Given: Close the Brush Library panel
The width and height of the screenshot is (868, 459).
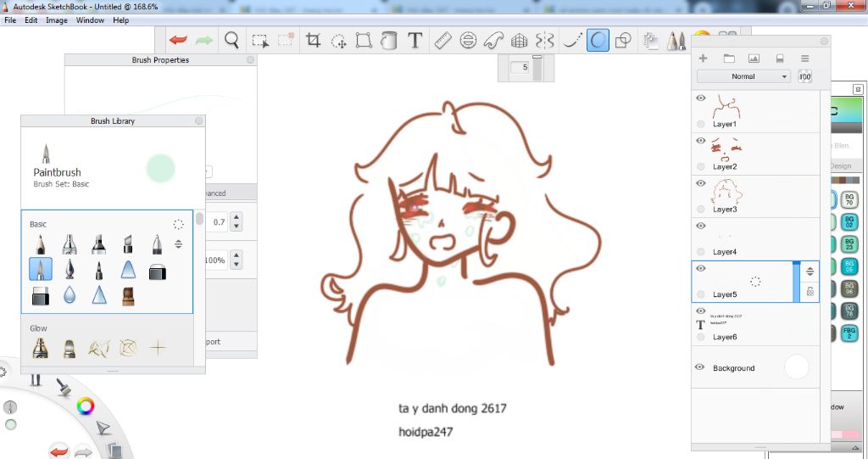Looking at the screenshot, I should tap(198, 120).
